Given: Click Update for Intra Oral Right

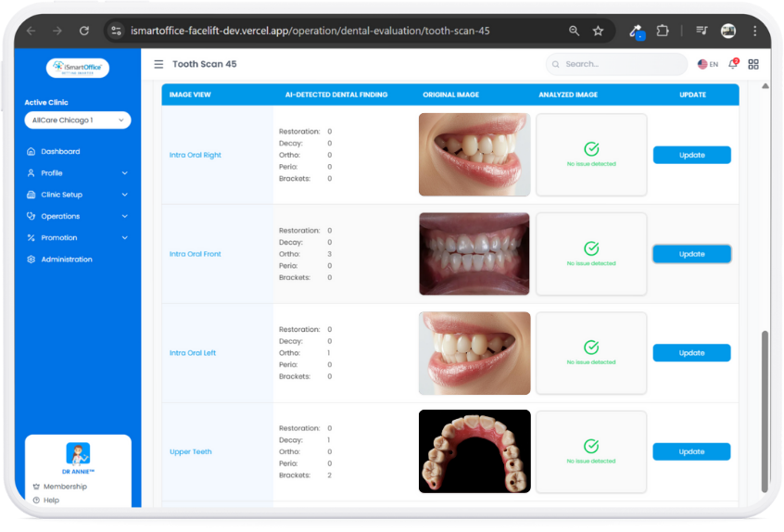Looking at the screenshot, I should tap(692, 155).
